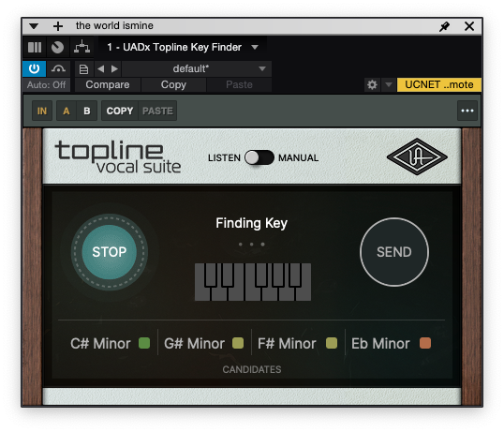
Task: Flip the LISTEN/MANUAL switch
Action: tap(259, 157)
